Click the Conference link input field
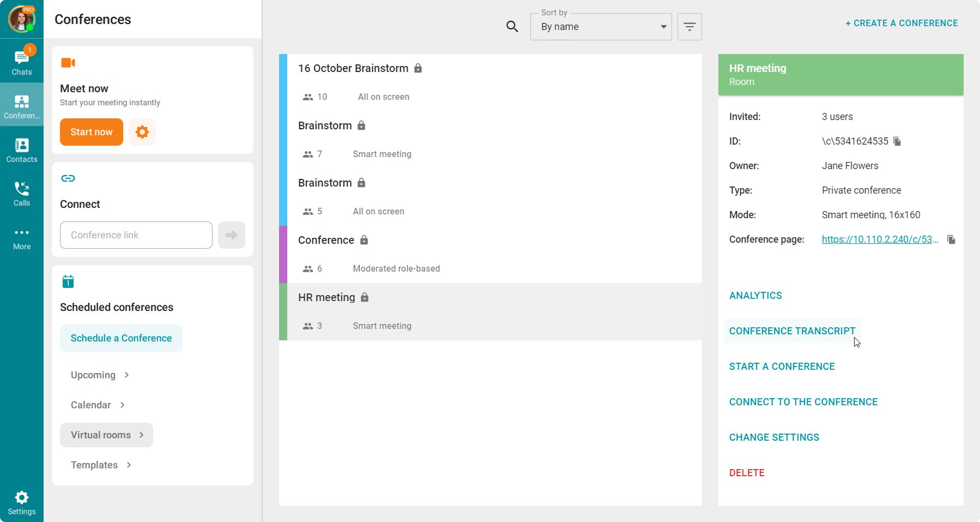 pos(136,235)
